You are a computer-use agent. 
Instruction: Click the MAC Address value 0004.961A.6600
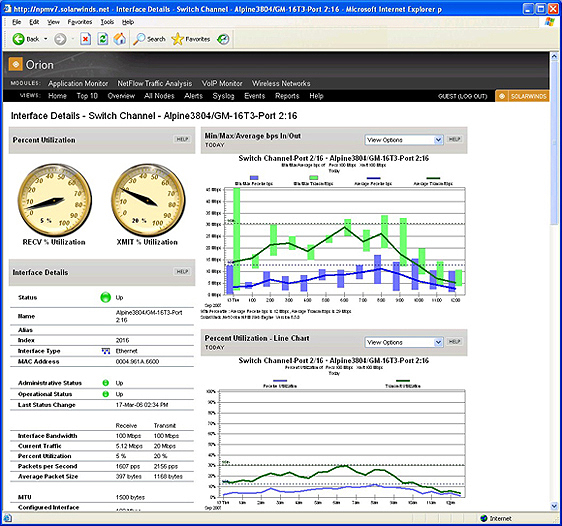(x=137, y=362)
